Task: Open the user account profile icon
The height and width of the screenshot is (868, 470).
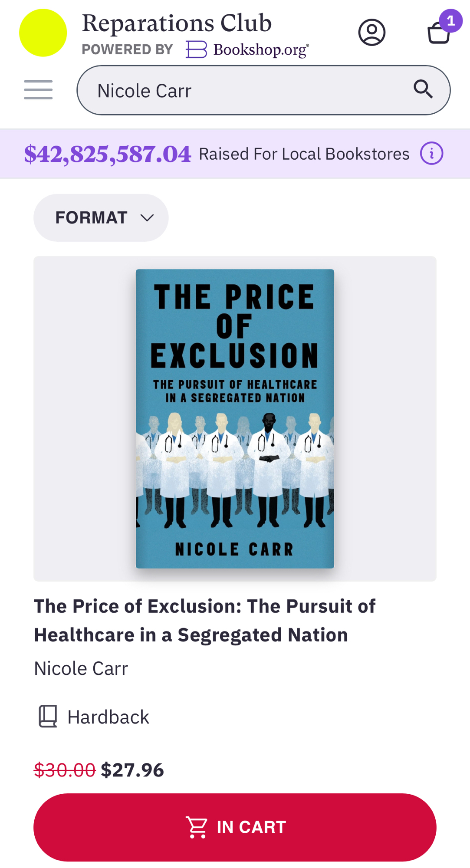Action: 371,32
